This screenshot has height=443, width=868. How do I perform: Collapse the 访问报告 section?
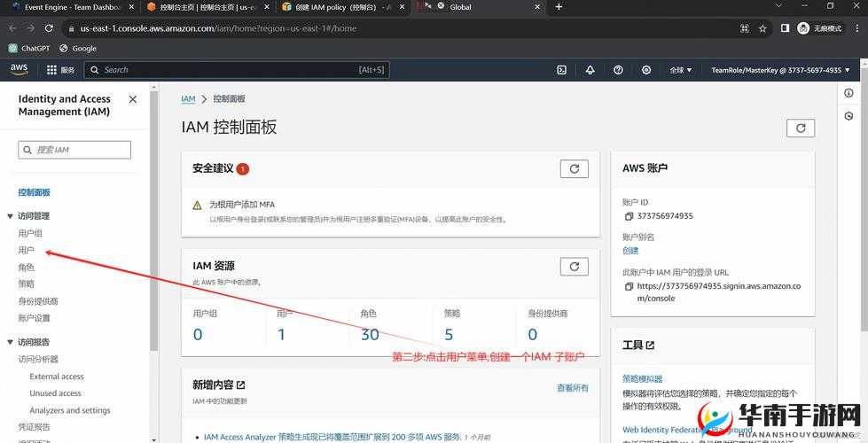pos(10,342)
